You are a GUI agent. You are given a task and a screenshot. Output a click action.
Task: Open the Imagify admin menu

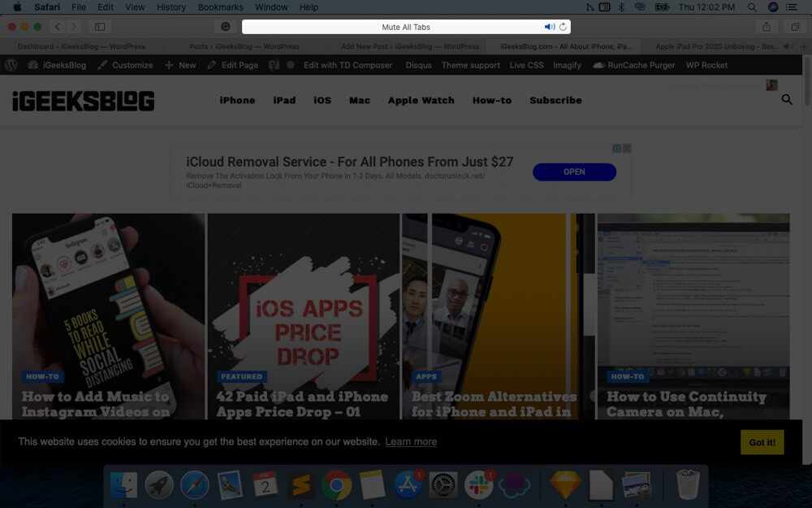pos(567,65)
